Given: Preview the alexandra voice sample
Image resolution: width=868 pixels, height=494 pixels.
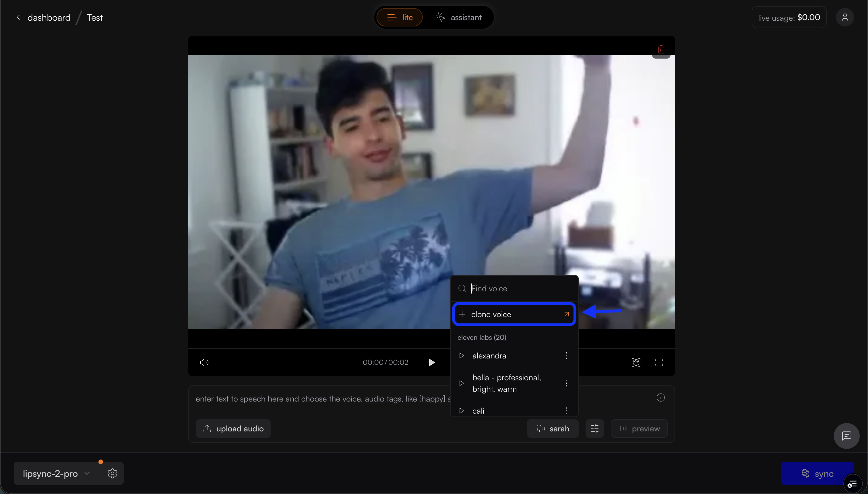Looking at the screenshot, I should point(462,356).
